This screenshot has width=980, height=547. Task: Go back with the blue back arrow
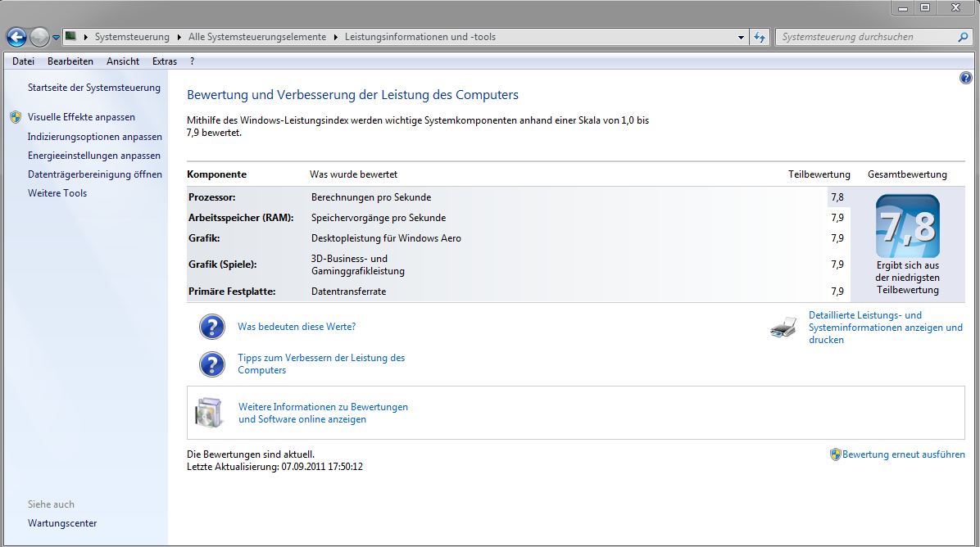coord(16,38)
